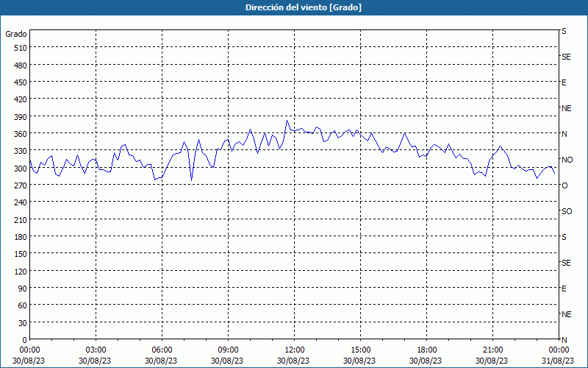Click the 03:00 time label

[x=96, y=350]
